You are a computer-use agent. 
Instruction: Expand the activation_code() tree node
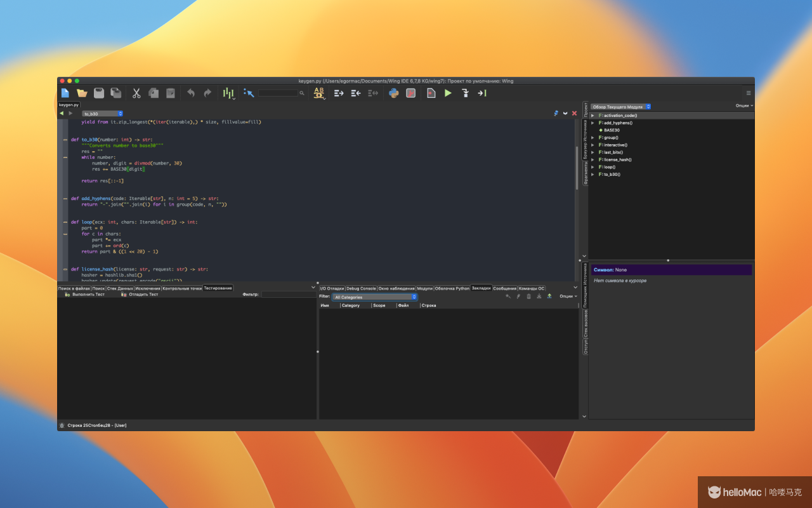(x=593, y=116)
